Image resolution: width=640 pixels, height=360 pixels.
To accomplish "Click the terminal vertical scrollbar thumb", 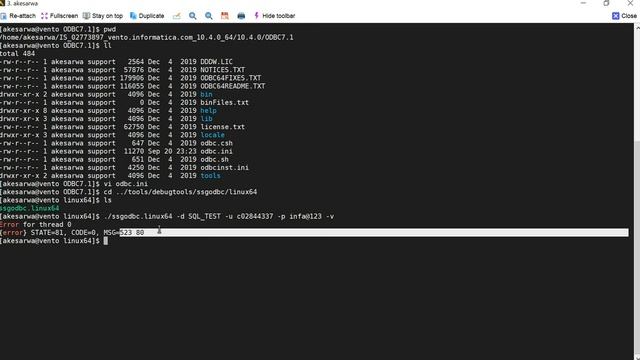I will coord(637,247).
